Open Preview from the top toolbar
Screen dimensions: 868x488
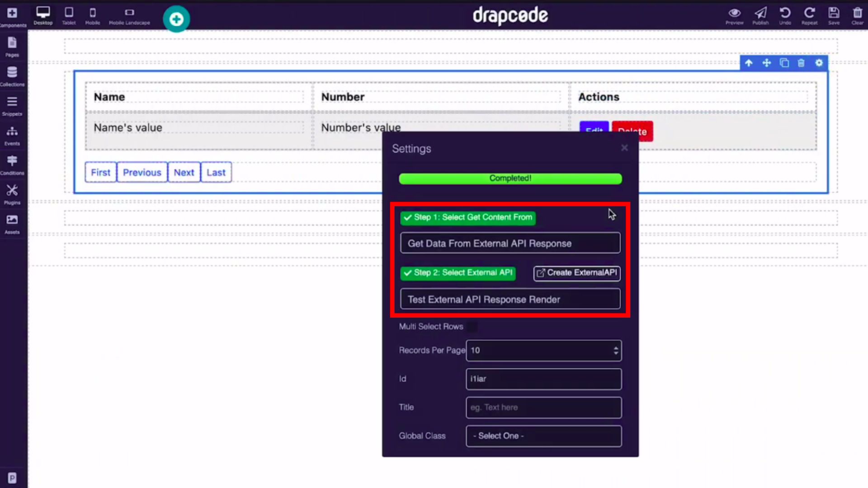click(x=734, y=15)
